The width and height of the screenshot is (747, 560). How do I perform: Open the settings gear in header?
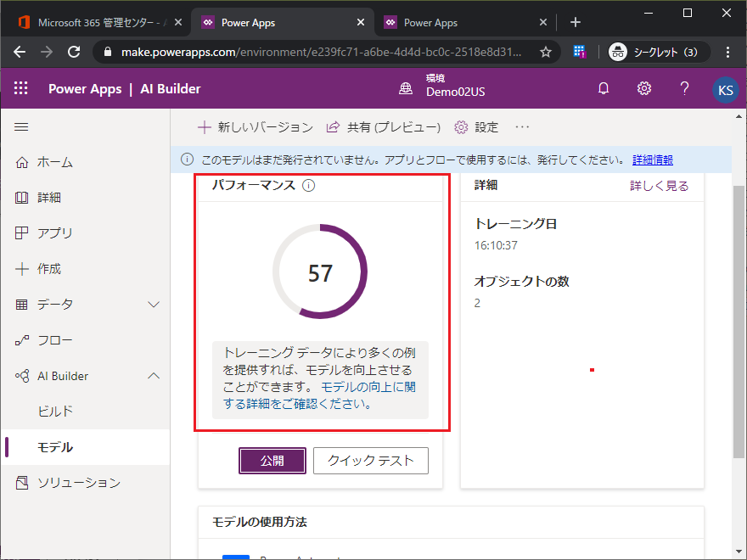click(644, 89)
